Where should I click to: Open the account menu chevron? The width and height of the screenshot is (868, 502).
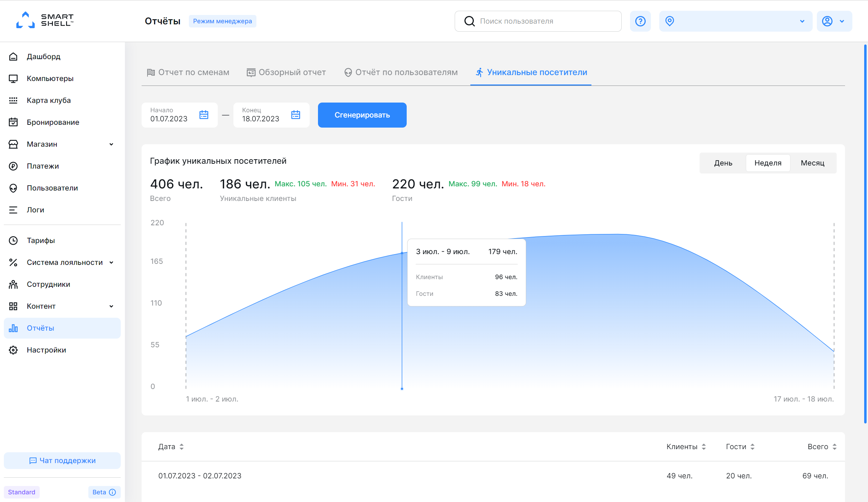[x=842, y=21]
